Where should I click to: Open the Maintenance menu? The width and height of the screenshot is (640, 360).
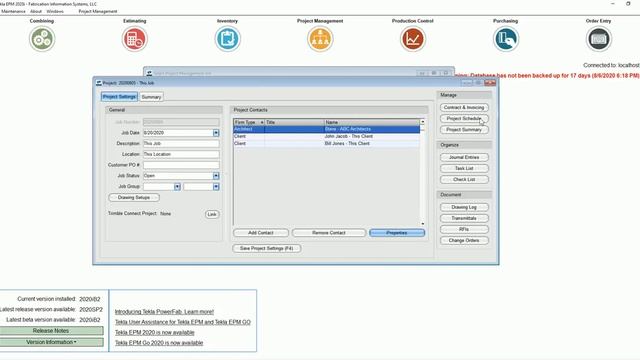pyautogui.click(x=13, y=11)
